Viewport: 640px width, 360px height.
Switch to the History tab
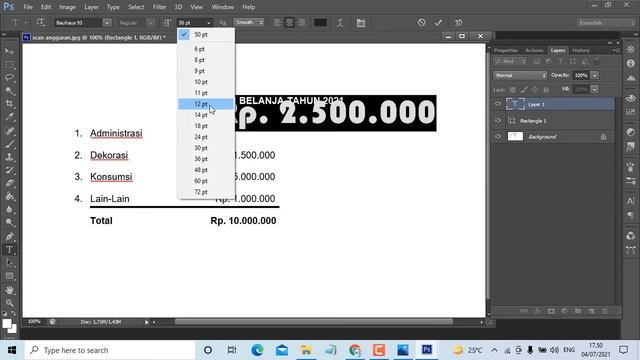pos(580,50)
